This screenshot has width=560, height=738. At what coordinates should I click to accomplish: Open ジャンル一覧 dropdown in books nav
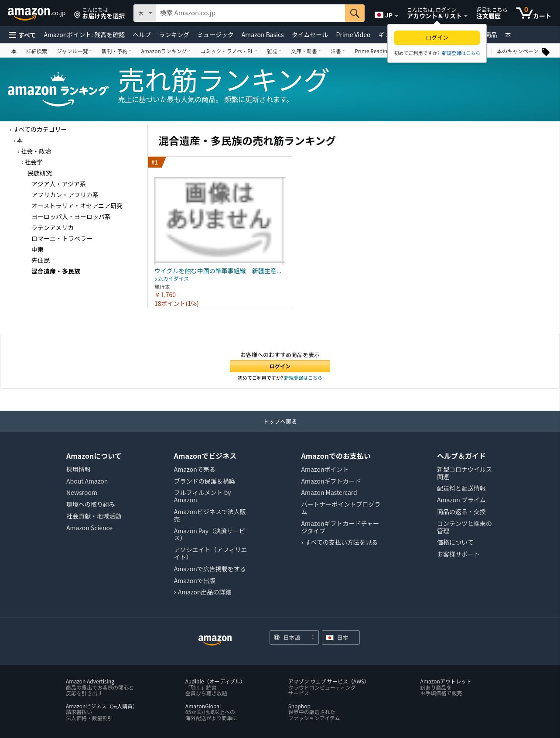pyautogui.click(x=74, y=51)
